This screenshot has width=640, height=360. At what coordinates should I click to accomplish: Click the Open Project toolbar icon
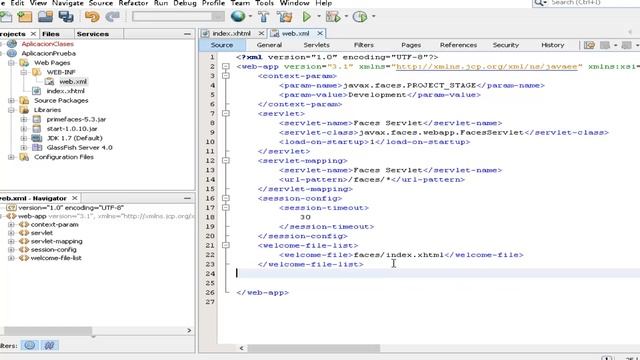pyautogui.click(x=45, y=17)
